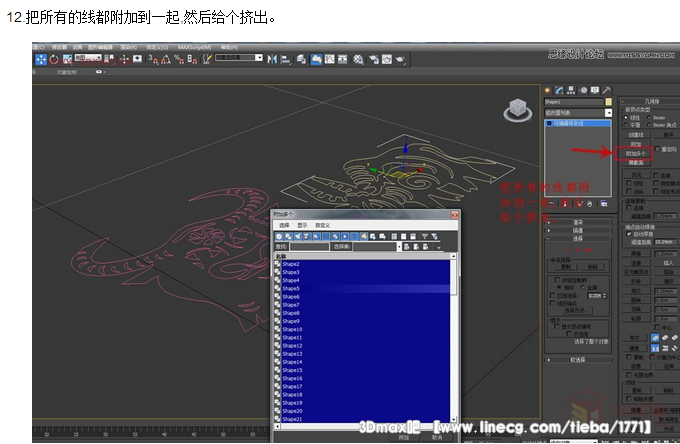Click the Layer Manager icon in toolbar
The width and height of the screenshot is (680, 444).
point(301,59)
